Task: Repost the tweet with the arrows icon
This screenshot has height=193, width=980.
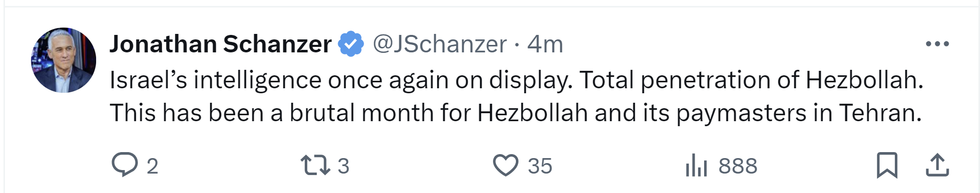Action: point(315,165)
